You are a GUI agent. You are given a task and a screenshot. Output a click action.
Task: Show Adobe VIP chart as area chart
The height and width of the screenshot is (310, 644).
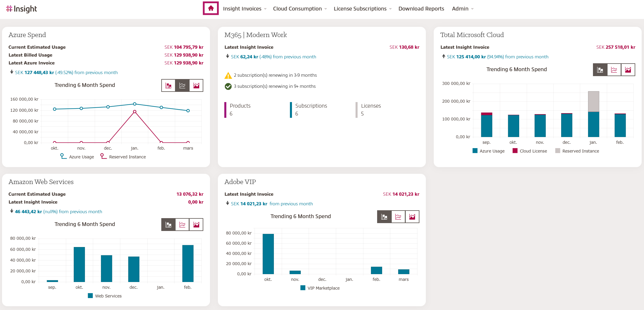tap(412, 217)
